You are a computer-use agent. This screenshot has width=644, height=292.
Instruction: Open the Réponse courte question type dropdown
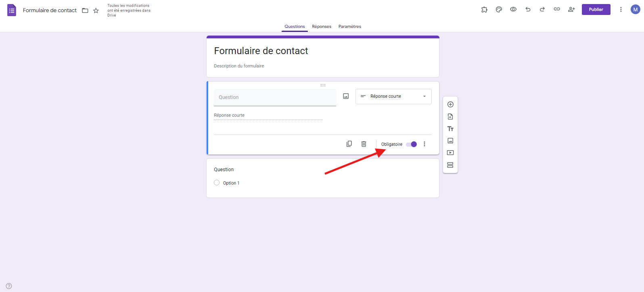[x=393, y=97]
